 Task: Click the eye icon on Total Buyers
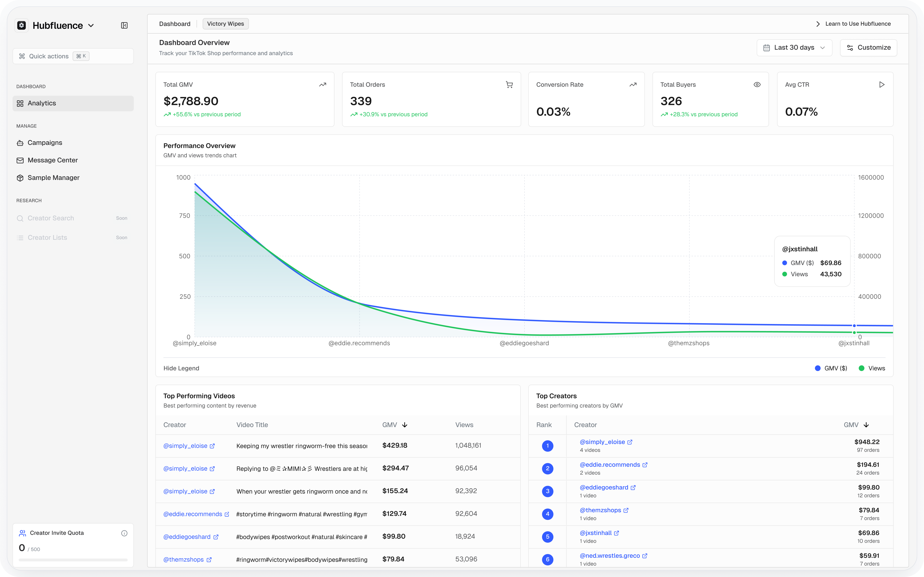757,85
